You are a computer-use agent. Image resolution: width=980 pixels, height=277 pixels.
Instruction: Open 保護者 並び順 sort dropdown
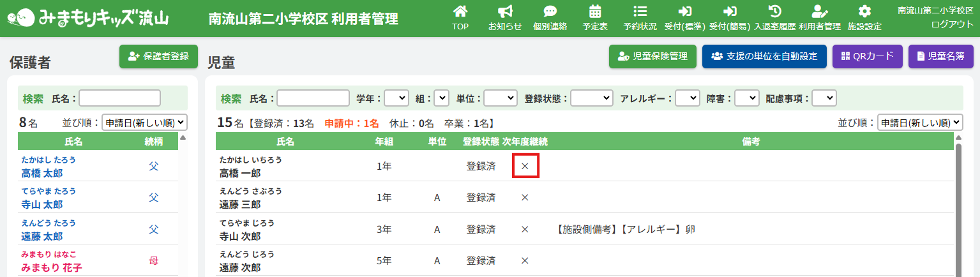point(144,123)
